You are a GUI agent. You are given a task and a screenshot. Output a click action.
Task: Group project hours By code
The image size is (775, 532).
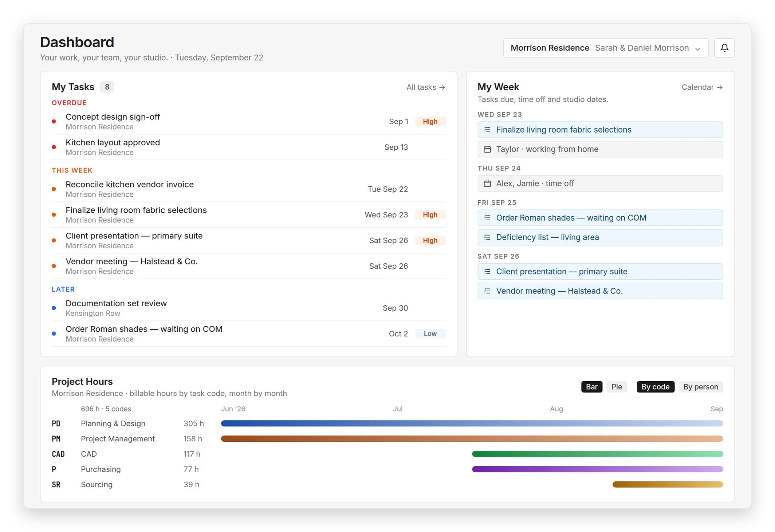tap(655, 387)
